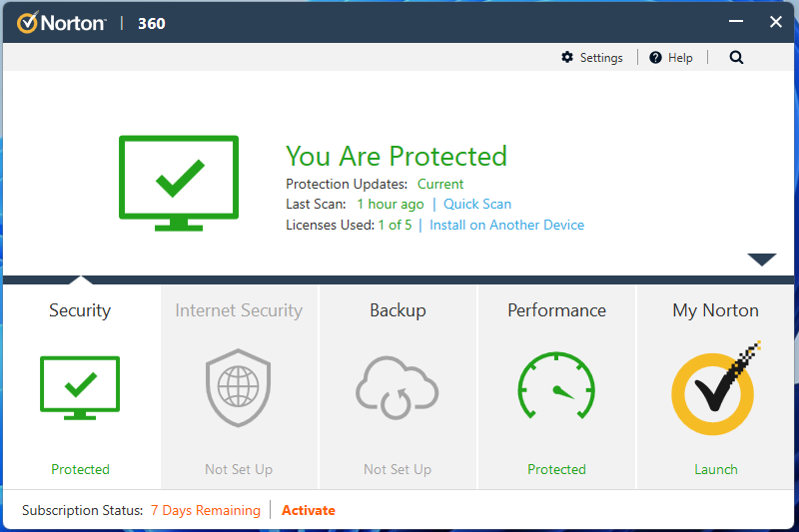The width and height of the screenshot is (799, 532).
Task: Click the Norton logo in title bar
Action: point(62,22)
